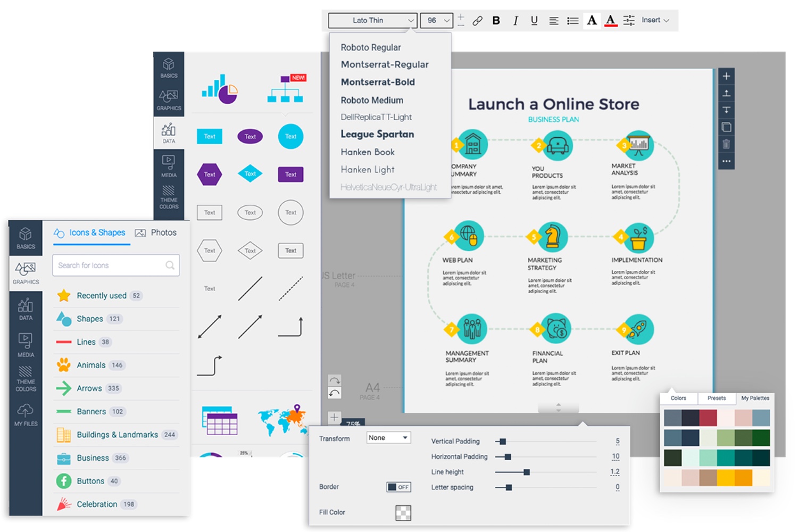The height and width of the screenshot is (532, 798).
Task: Duplicate the element using the copy icon
Action: (x=726, y=127)
